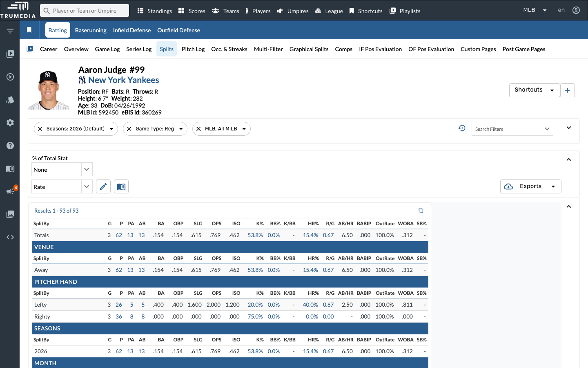Expand the Search Filters dropdown arrow
This screenshot has height=368, width=588.
coord(547,129)
